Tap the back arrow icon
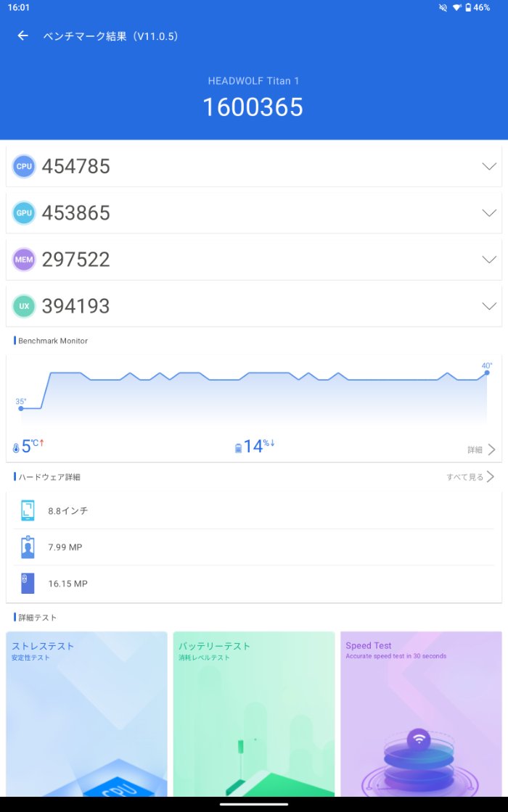The width and height of the screenshot is (508, 812). pyautogui.click(x=23, y=36)
